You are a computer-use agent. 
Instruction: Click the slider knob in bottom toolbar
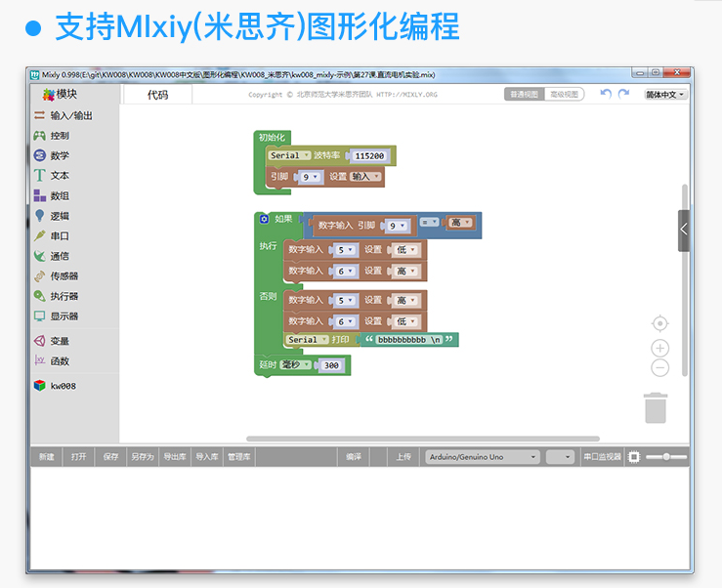666,457
